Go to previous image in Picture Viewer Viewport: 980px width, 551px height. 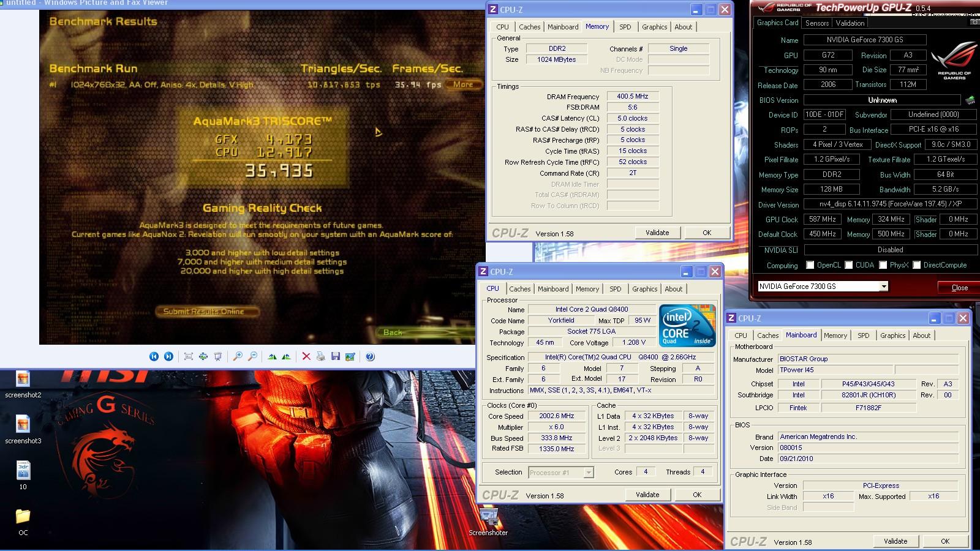154,356
